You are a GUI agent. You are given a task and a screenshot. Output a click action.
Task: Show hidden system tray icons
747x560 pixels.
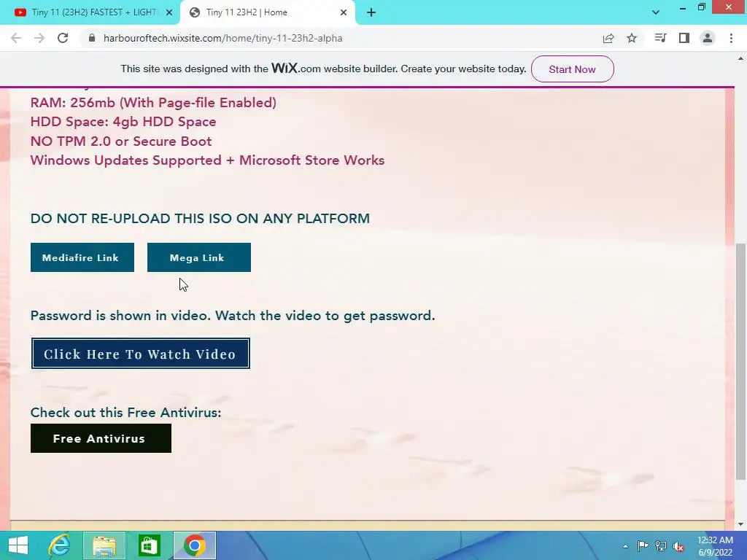tap(625, 546)
